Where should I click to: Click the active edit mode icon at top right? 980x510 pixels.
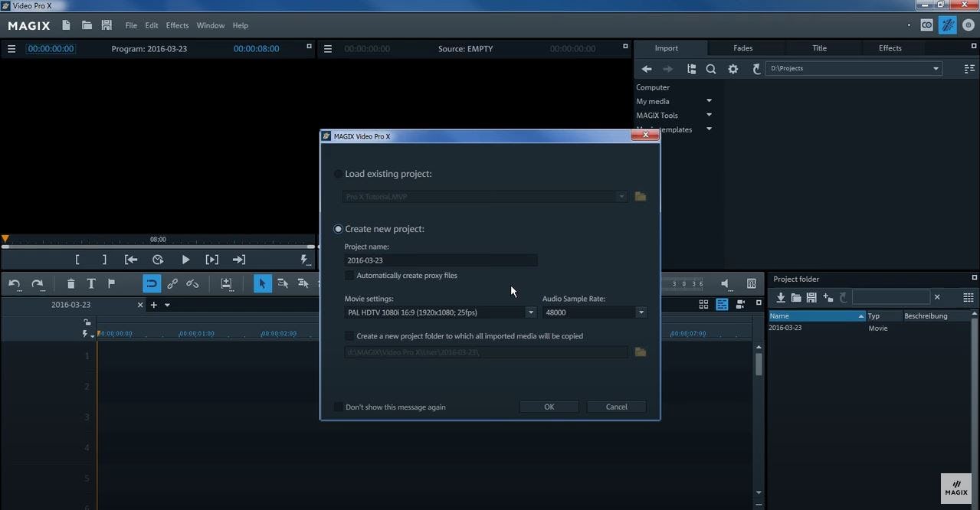coord(948,25)
